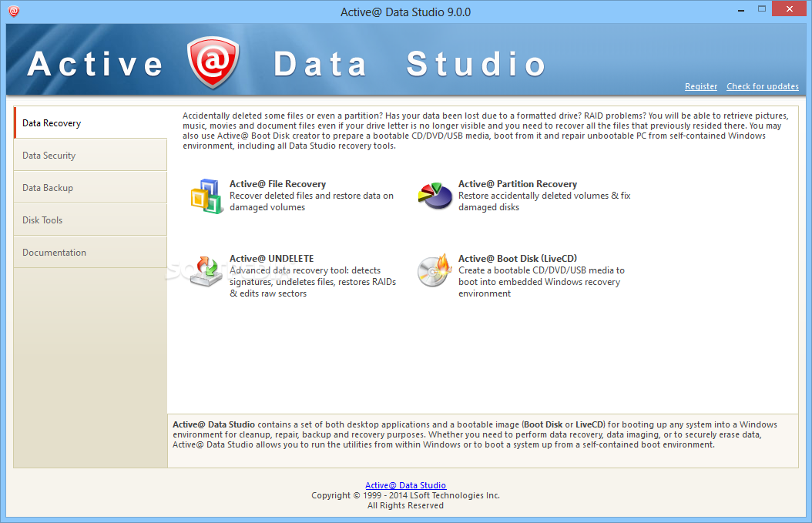Image resolution: width=812 pixels, height=523 pixels.
Task: Open the Data Backup tab
Action: point(90,188)
